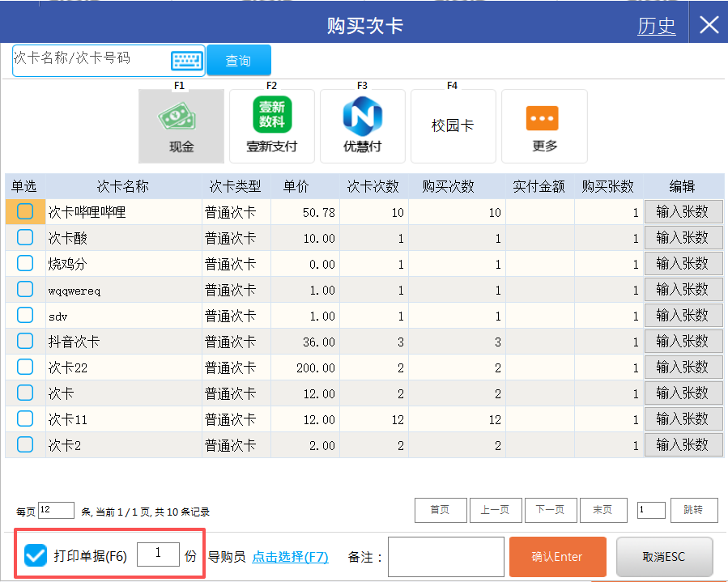Select the checkbox for 抖音次卡

click(x=25, y=341)
